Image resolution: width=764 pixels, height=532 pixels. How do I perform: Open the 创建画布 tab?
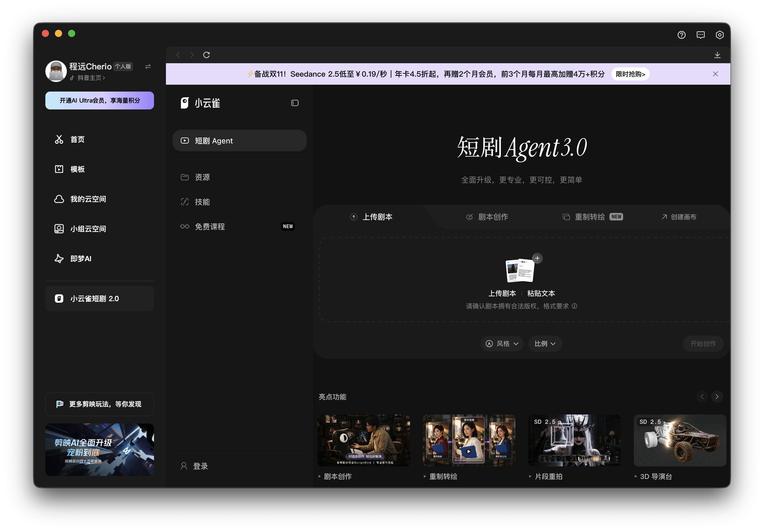click(679, 217)
